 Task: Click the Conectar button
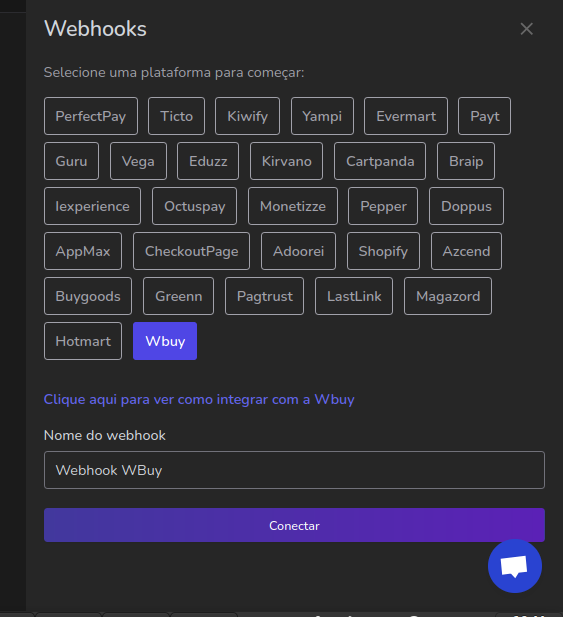coord(294,525)
